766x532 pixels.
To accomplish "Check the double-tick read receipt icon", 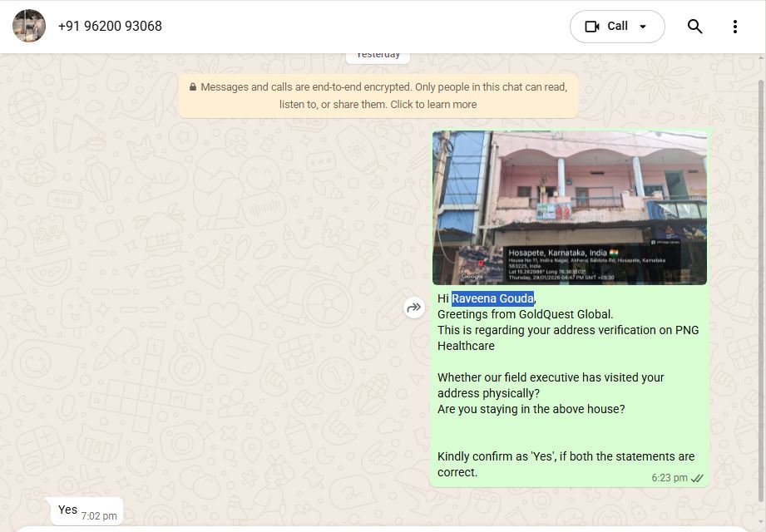I will pos(697,478).
